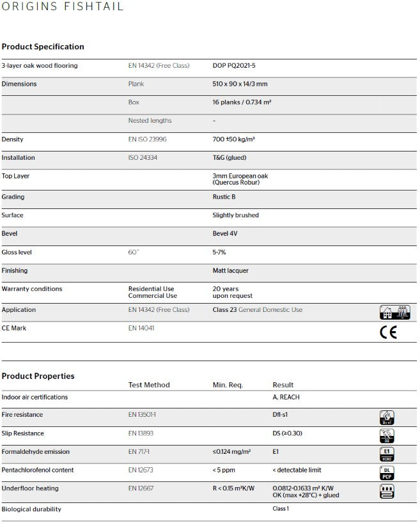Click the underfloor heating icon

387,492
